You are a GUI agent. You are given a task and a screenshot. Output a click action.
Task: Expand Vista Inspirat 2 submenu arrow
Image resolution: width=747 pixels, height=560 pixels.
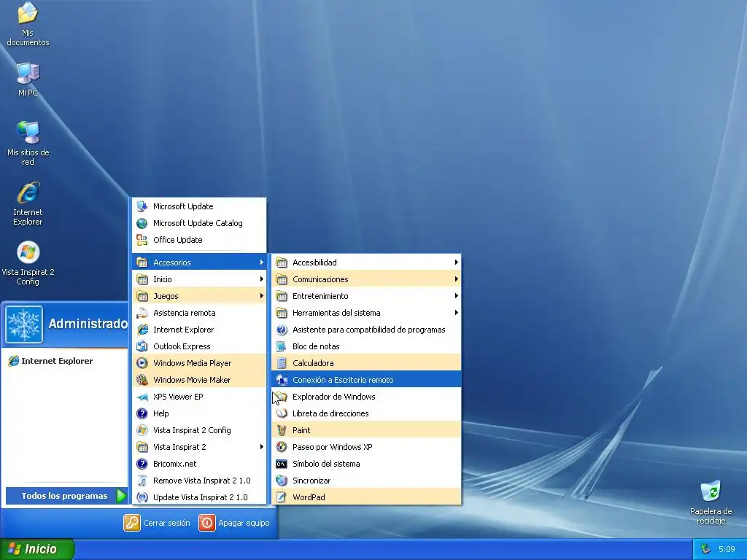pyautogui.click(x=262, y=447)
